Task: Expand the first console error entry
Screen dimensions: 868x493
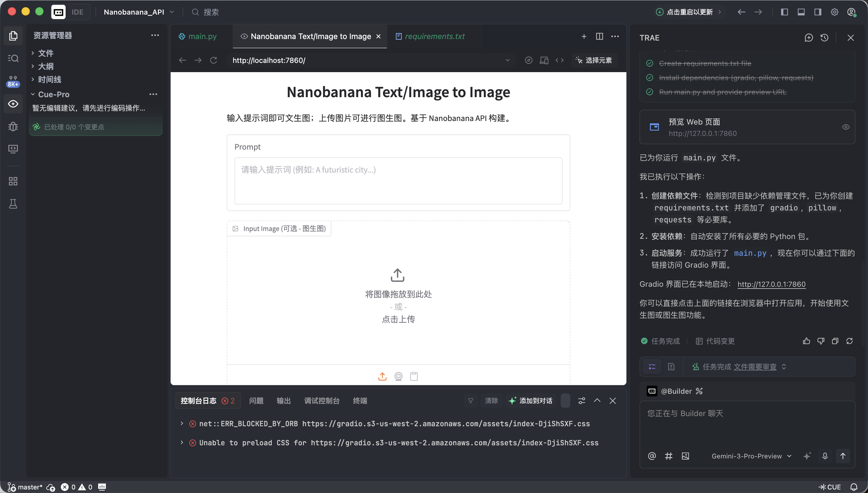Action: point(182,424)
